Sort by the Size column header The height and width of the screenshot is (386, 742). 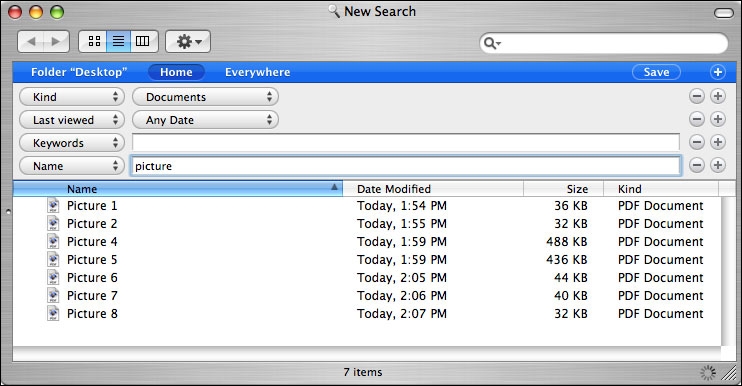click(x=564, y=189)
